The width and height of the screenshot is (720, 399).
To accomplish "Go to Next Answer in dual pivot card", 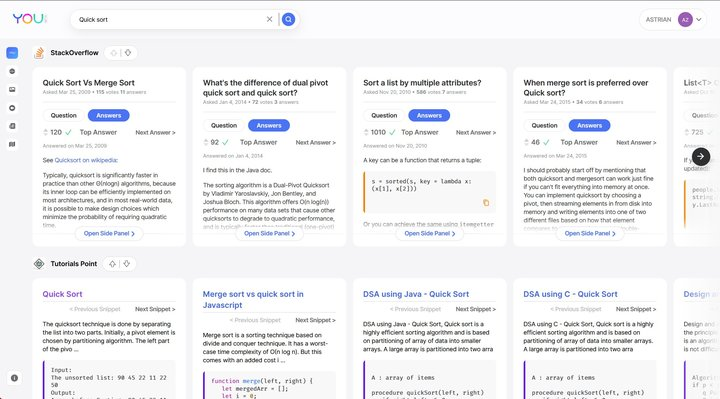I will pyautogui.click(x=315, y=142).
